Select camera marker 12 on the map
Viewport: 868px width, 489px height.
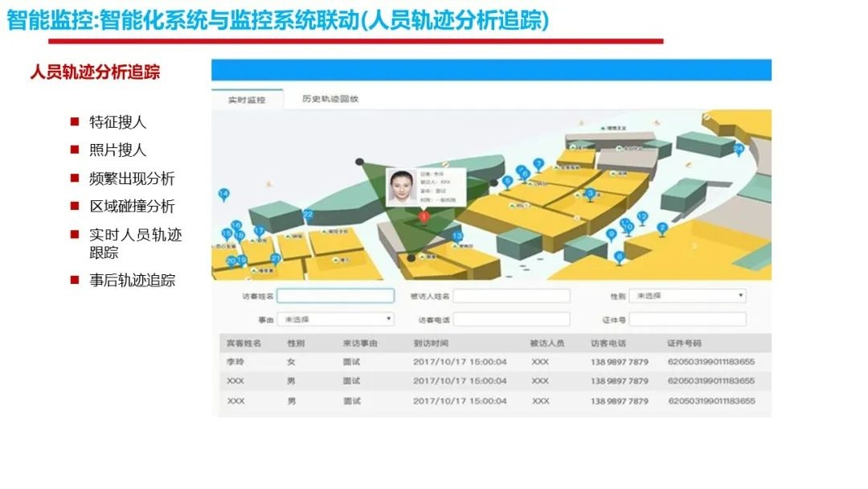641,216
